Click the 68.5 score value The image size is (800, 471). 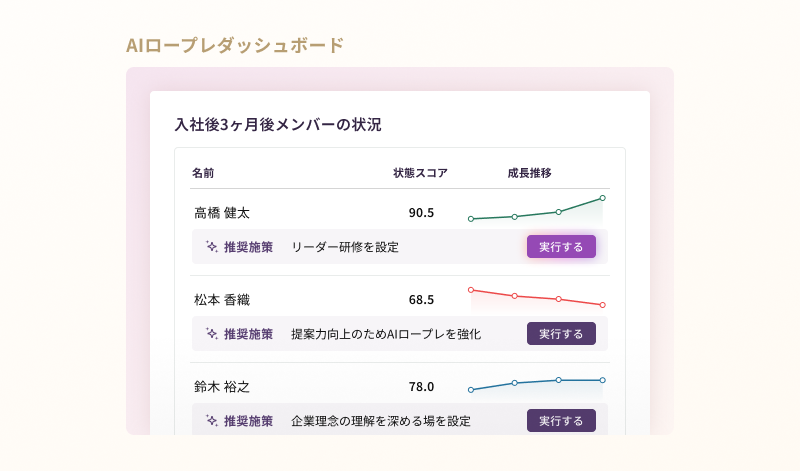point(421,299)
